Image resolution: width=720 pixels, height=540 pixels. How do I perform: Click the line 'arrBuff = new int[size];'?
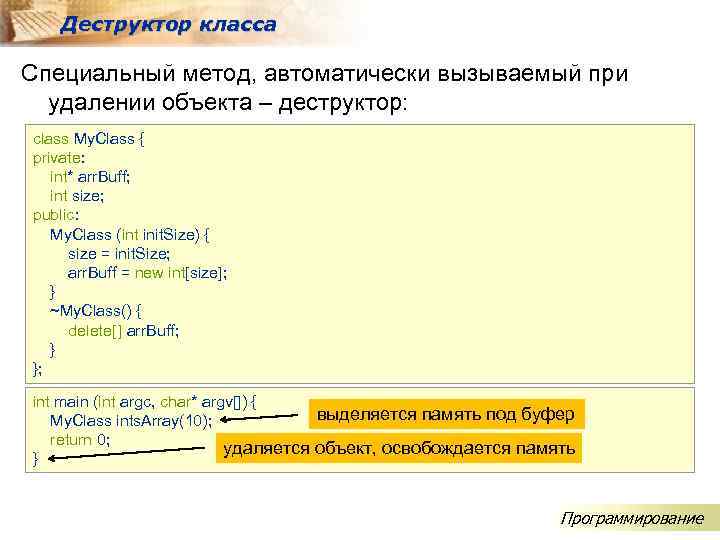point(147,273)
